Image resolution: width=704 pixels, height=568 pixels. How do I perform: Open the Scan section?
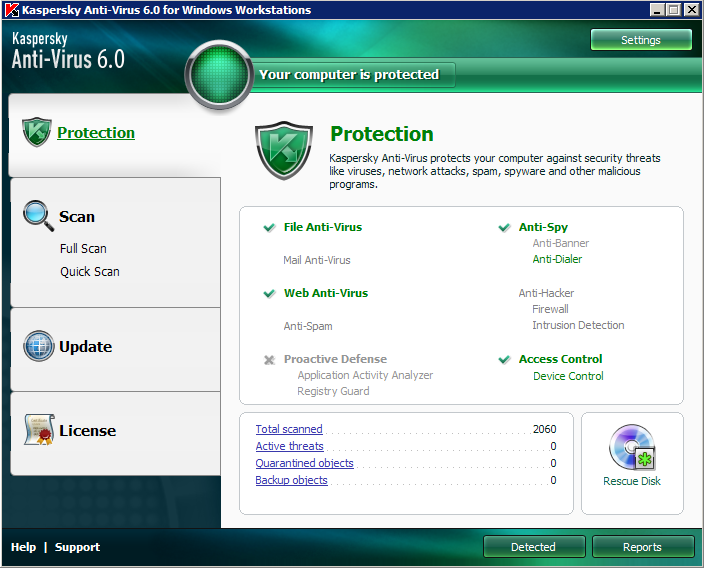coord(77,216)
